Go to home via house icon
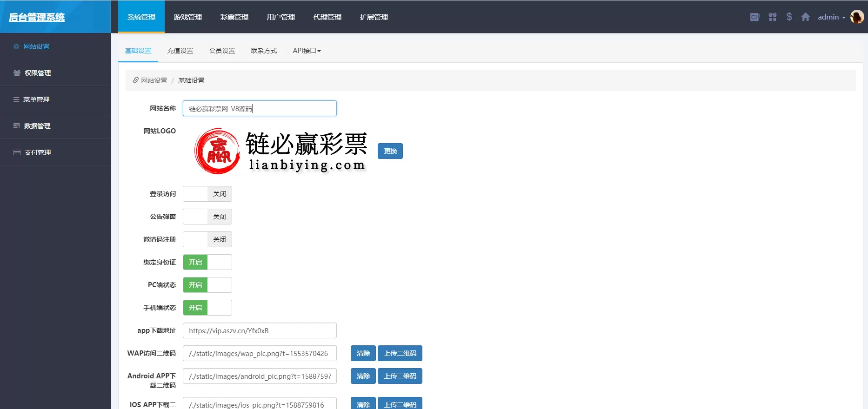This screenshot has height=409, width=868. (806, 17)
